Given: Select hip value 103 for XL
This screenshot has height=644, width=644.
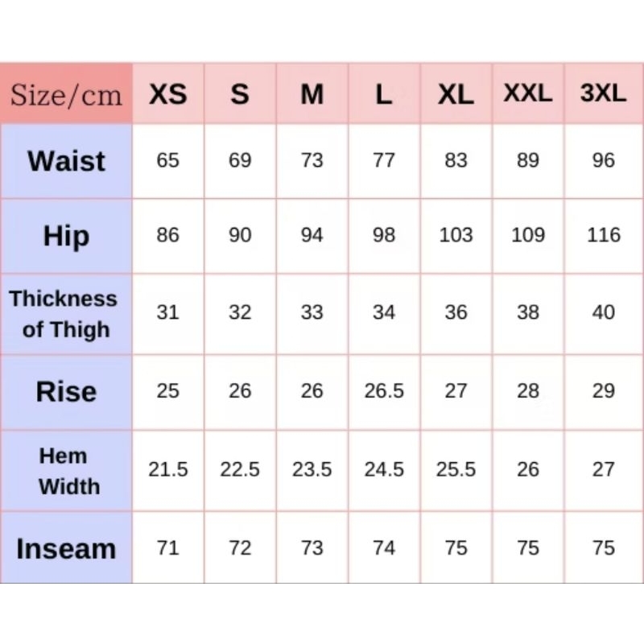Looking at the screenshot, I should point(456,236).
